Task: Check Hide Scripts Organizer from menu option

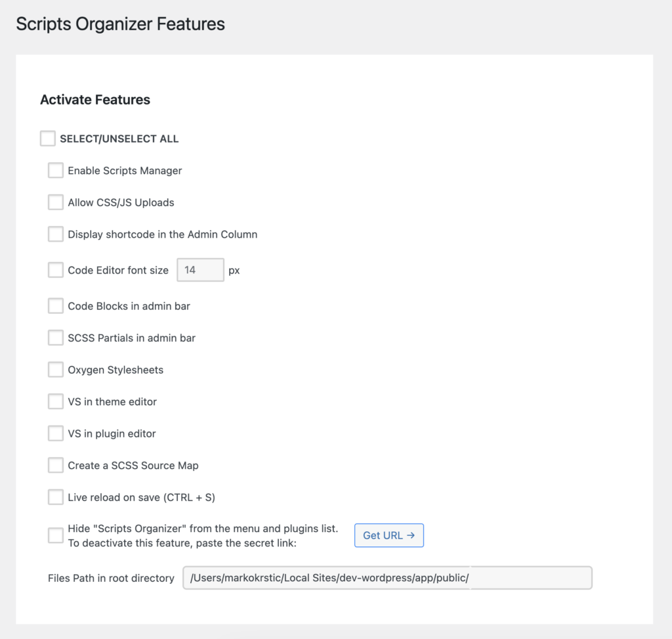Action: (x=56, y=535)
